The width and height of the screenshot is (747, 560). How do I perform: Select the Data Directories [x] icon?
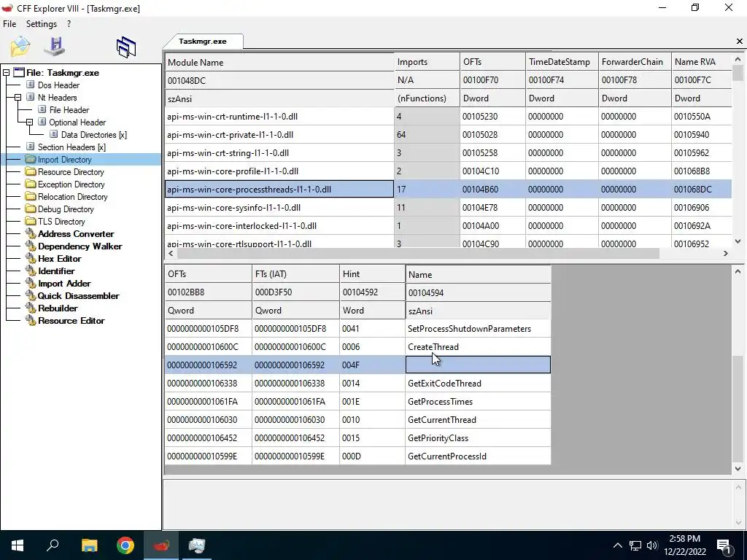click(x=54, y=134)
